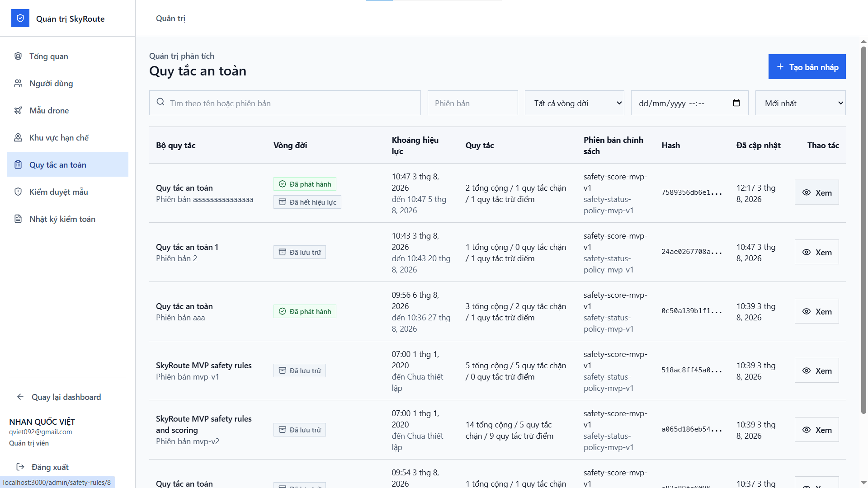Open Người dùng sidebar item
Viewport: 868px width, 488px height.
pyautogui.click(x=67, y=83)
